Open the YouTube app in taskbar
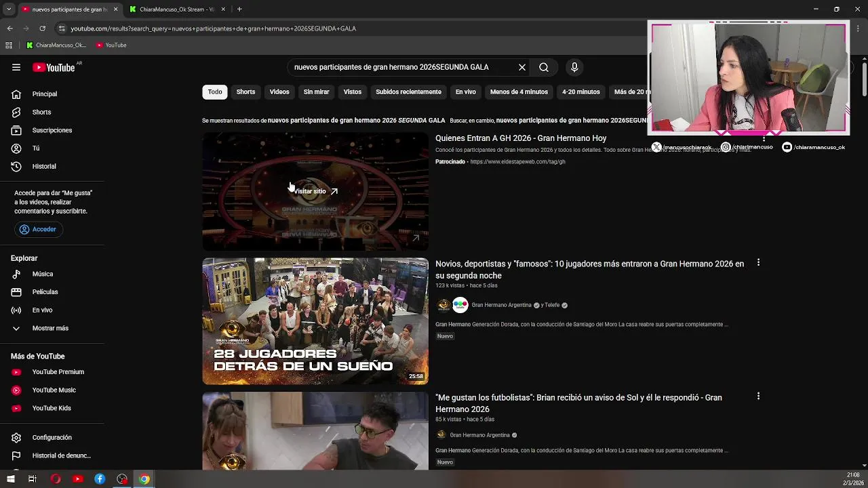Image resolution: width=868 pixels, height=488 pixels. coord(77,479)
